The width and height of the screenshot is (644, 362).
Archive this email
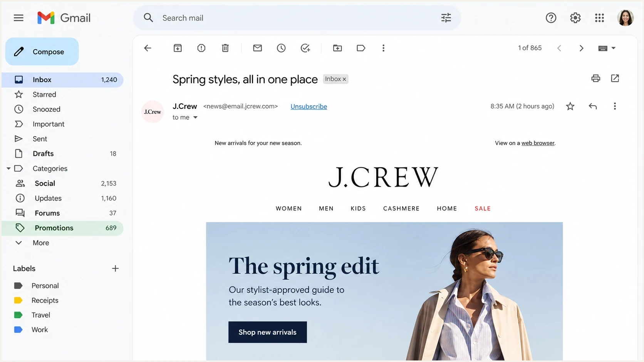pyautogui.click(x=178, y=48)
